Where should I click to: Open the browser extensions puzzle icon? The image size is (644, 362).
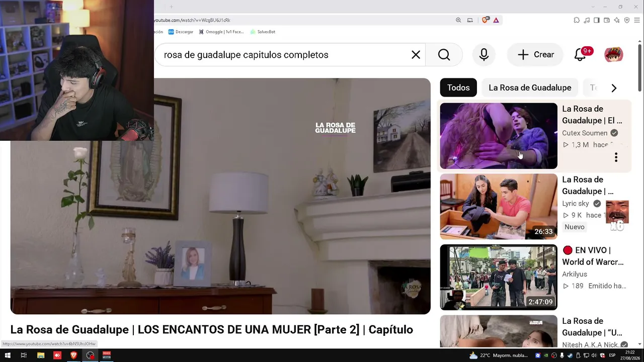pyautogui.click(x=577, y=20)
